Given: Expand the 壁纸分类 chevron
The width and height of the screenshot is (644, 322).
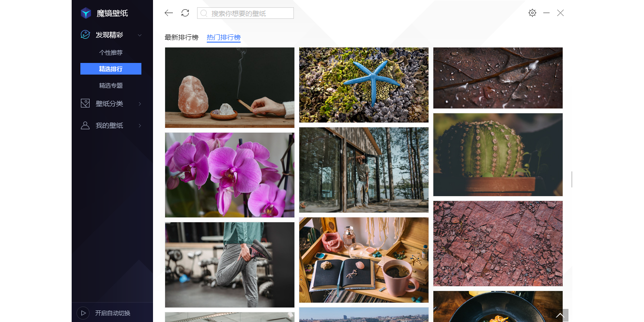Looking at the screenshot, I should pyautogui.click(x=140, y=104).
